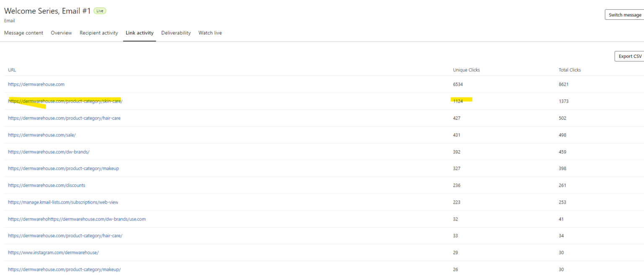The width and height of the screenshot is (644, 275).
Task: Select the Link activity tab
Action: pyautogui.click(x=139, y=33)
